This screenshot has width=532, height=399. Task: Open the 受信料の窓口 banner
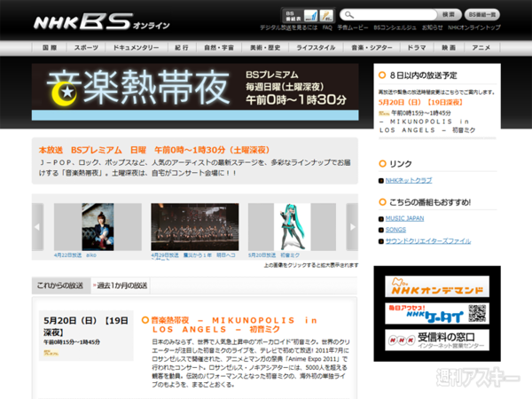click(x=437, y=340)
